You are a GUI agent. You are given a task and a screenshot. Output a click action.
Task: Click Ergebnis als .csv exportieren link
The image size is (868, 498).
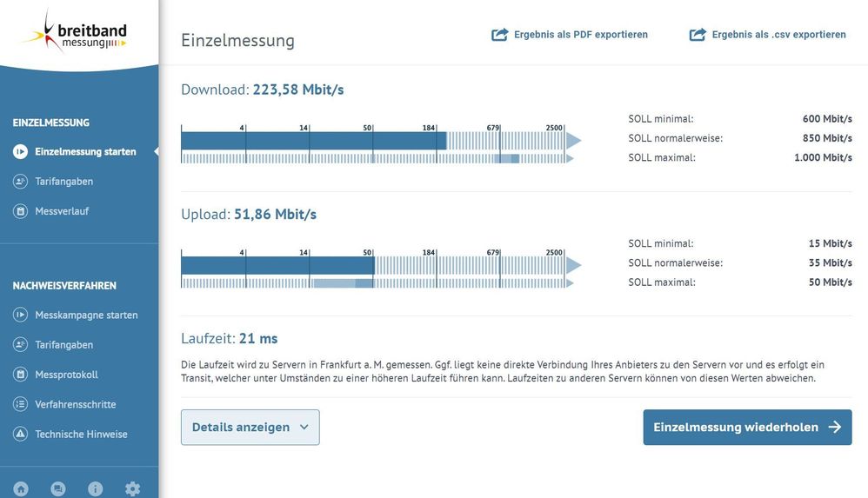(x=778, y=35)
